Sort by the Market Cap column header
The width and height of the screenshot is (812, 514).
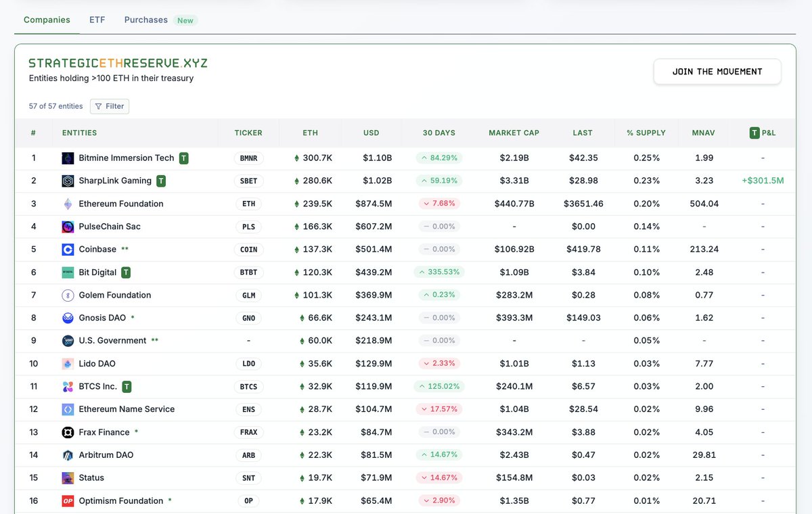point(514,133)
